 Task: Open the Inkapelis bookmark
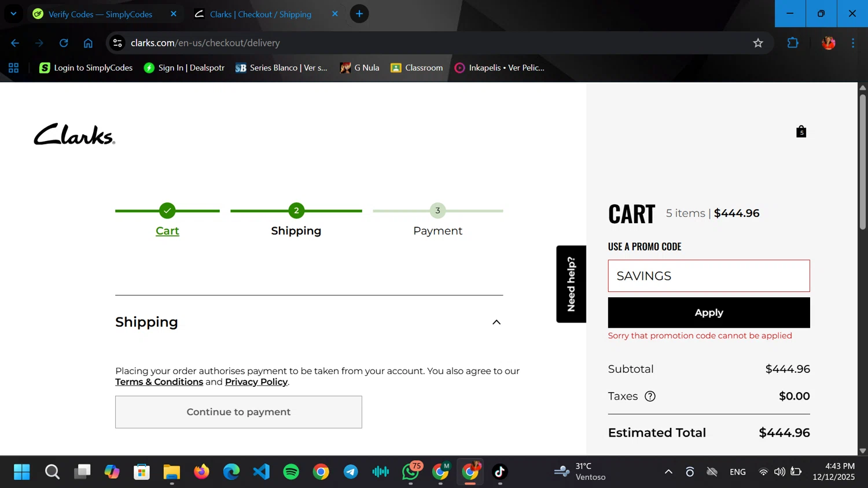[x=499, y=68]
